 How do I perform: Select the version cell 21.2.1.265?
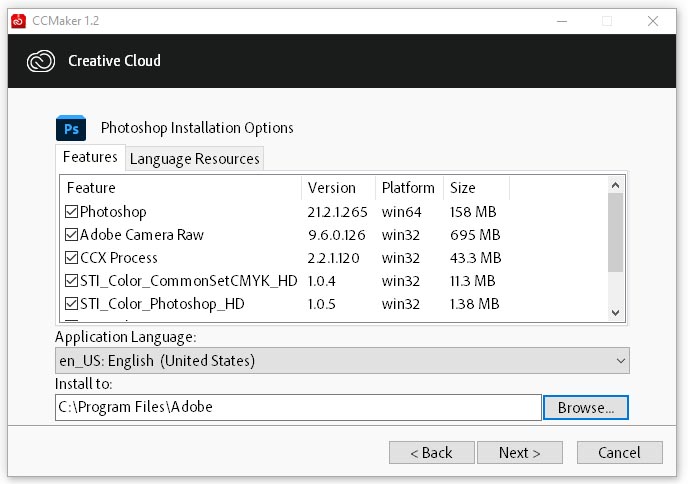(337, 212)
